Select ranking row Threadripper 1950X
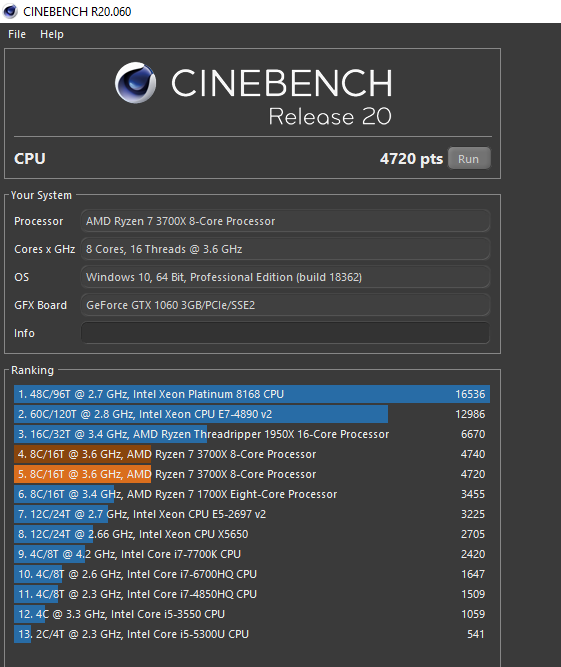Image resolution: width=561 pixels, height=667 pixels. (252, 434)
